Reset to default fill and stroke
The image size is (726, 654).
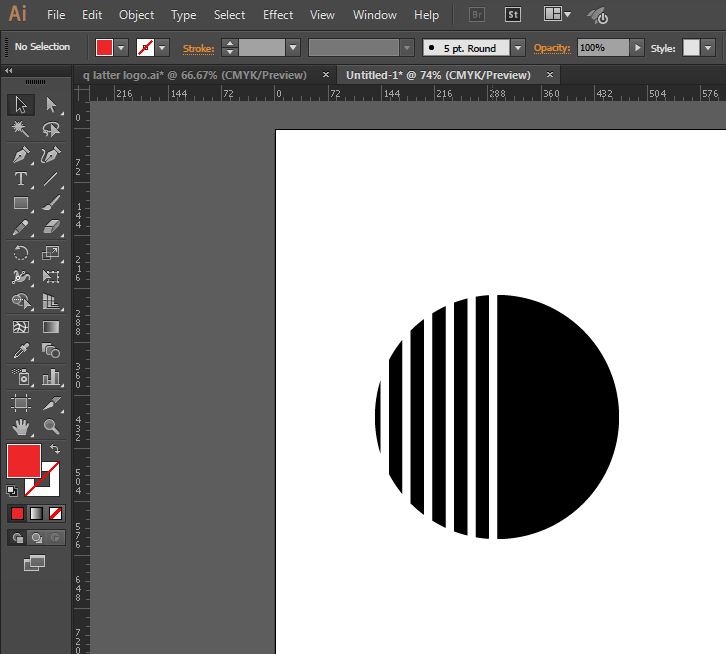(12, 490)
